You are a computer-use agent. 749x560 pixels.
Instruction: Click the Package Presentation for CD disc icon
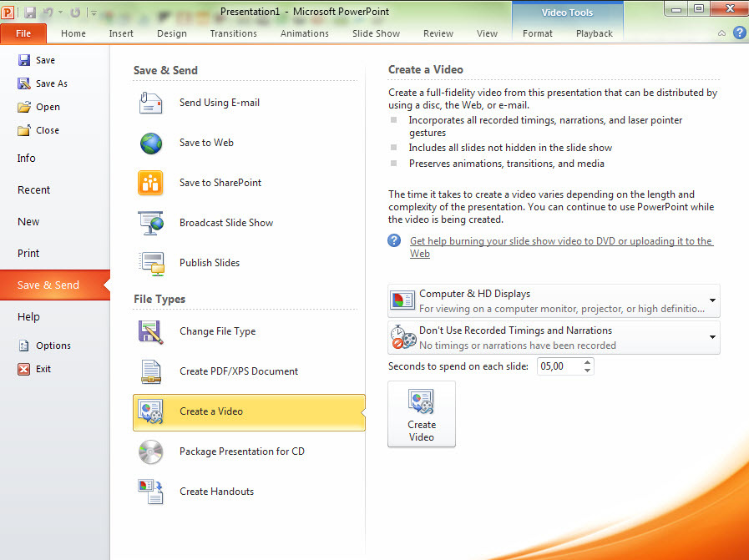[150, 452]
